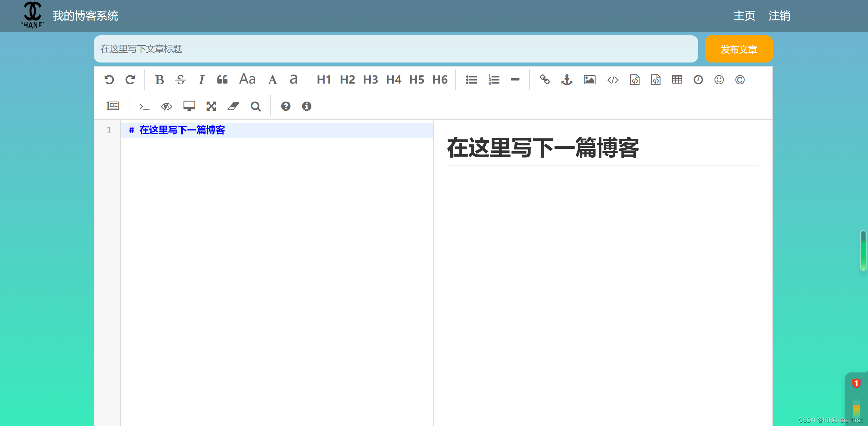Open search with the magnifier icon
The image size is (868, 426).
[x=255, y=106]
